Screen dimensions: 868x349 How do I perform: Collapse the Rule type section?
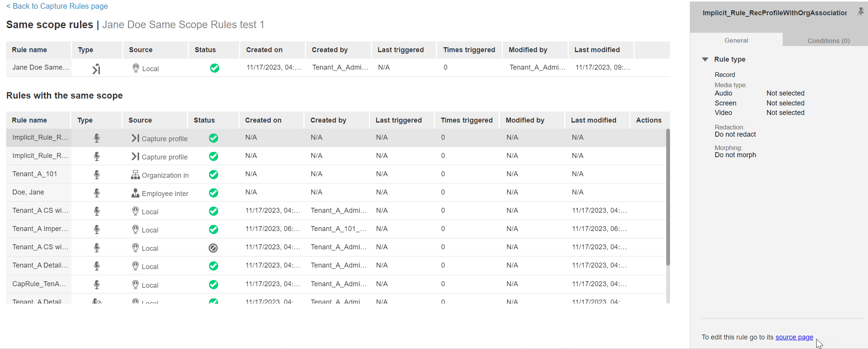click(x=705, y=59)
